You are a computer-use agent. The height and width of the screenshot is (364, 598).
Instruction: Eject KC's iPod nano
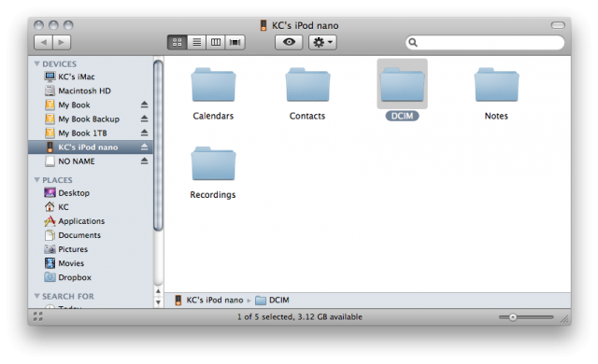pyautogui.click(x=144, y=147)
